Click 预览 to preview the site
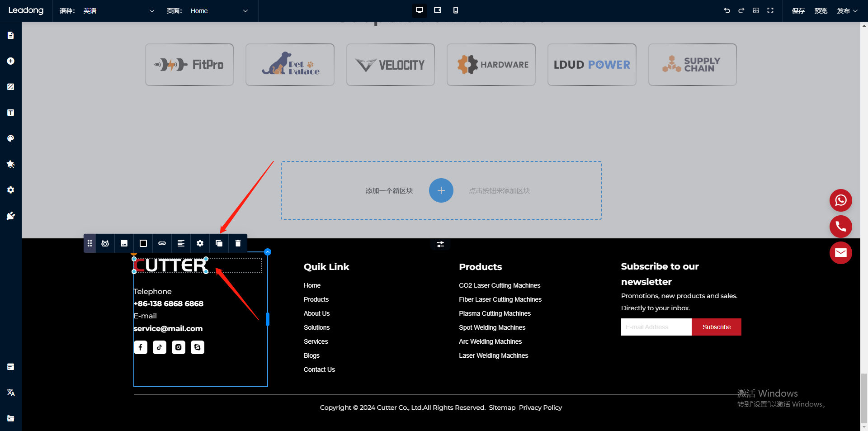 (x=821, y=11)
